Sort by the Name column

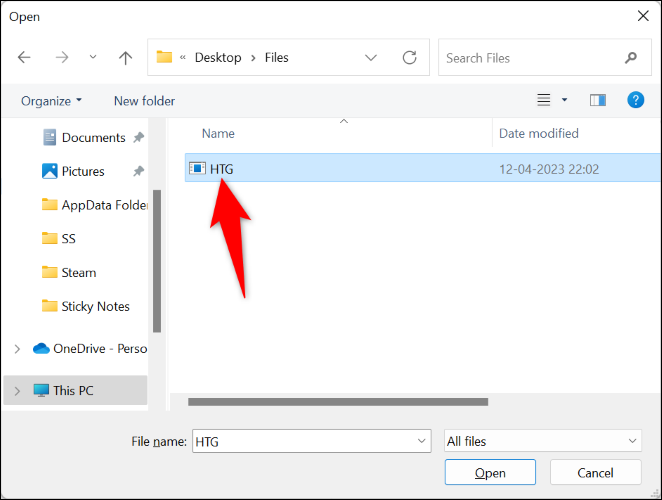click(x=218, y=133)
